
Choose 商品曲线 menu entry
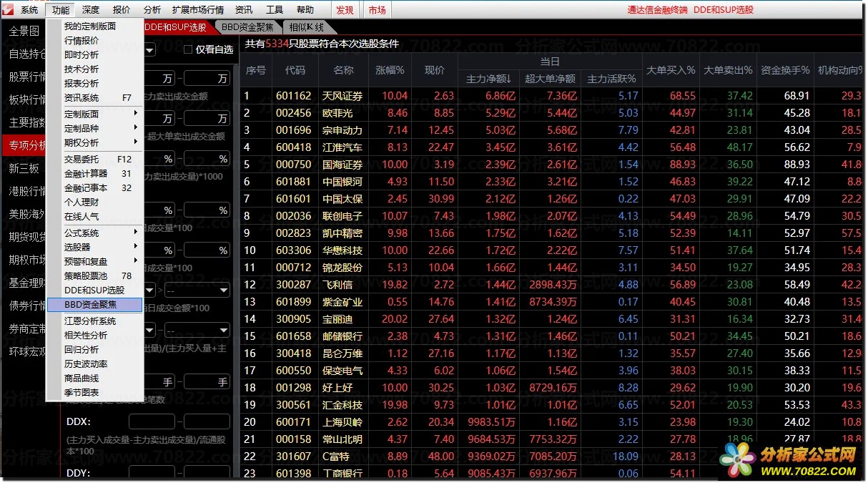point(94,379)
